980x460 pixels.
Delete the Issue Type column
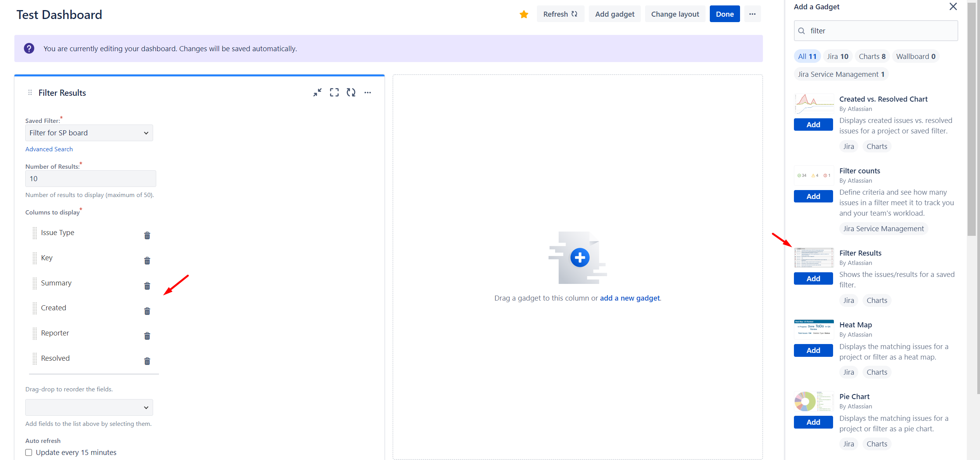point(147,235)
